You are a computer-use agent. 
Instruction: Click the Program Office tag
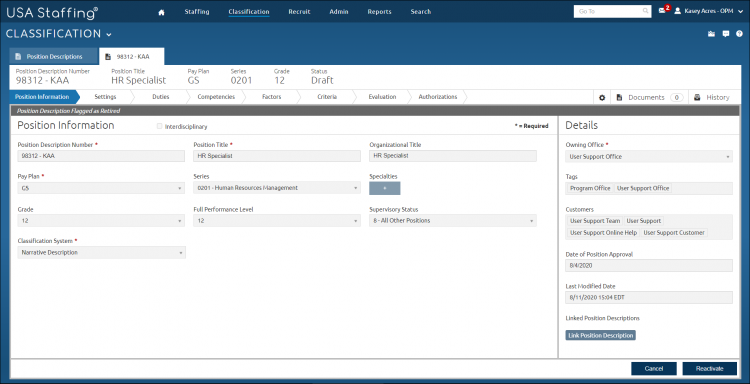coord(590,188)
